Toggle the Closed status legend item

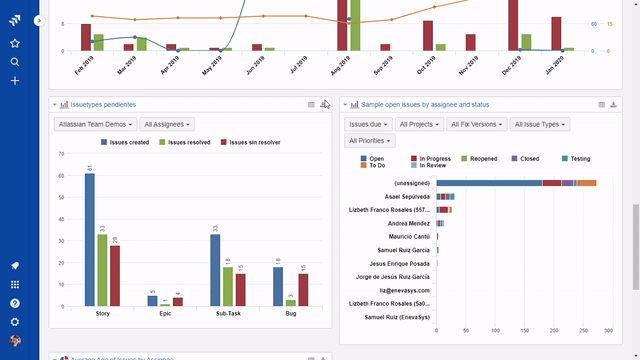[x=525, y=158]
